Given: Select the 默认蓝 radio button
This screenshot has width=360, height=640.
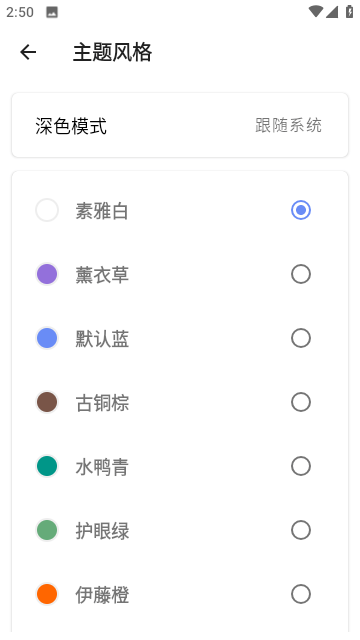Looking at the screenshot, I should (x=301, y=338).
